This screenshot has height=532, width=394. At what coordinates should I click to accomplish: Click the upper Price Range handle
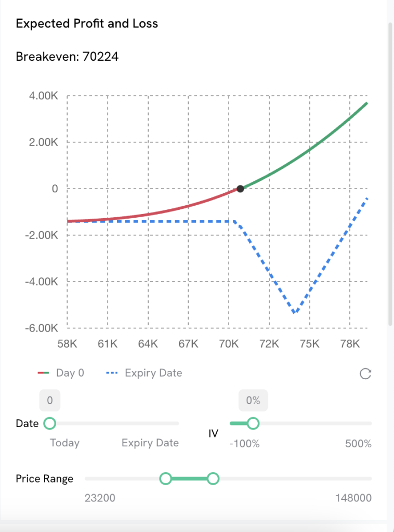point(213,478)
